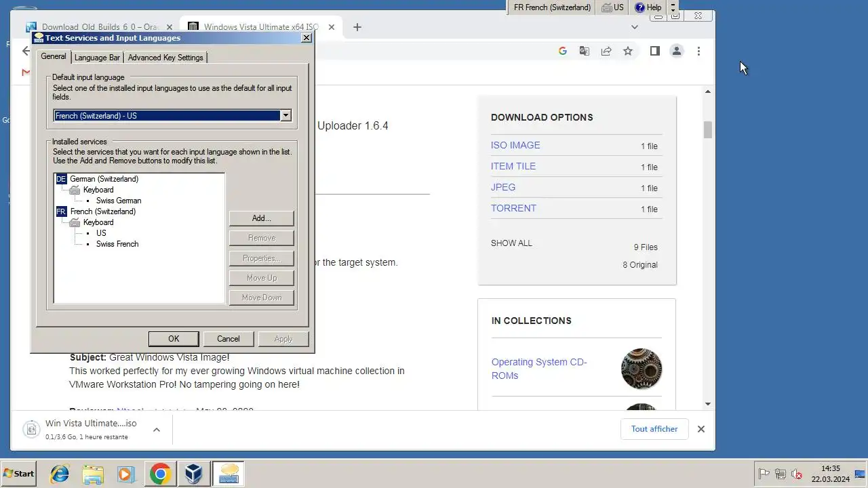Open the network tray icon
Screen dimensions: 868x488
[781, 474]
